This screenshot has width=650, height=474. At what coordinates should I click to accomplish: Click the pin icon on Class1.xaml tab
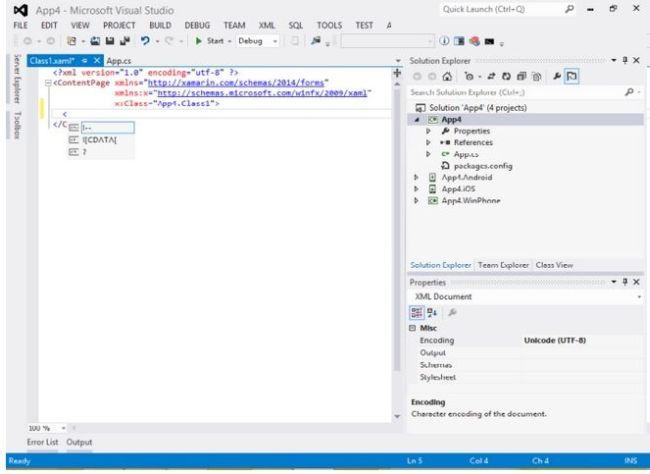(85, 61)
